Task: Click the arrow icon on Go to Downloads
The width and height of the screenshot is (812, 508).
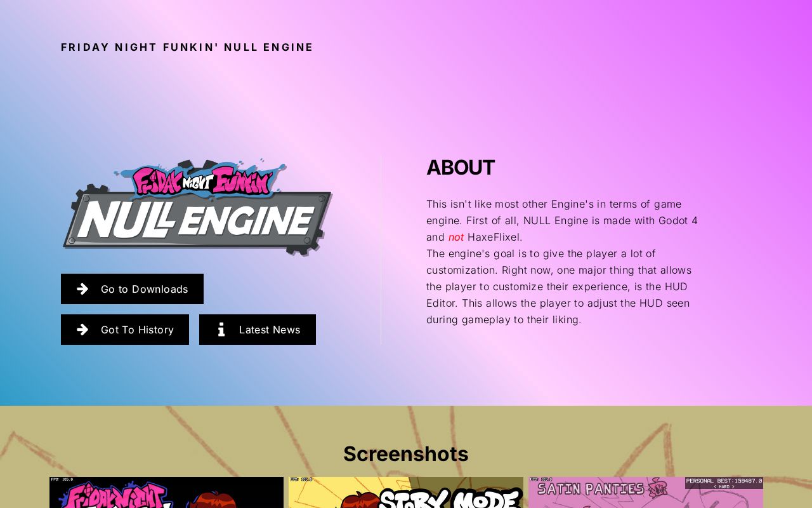Action: click(83, 289)
